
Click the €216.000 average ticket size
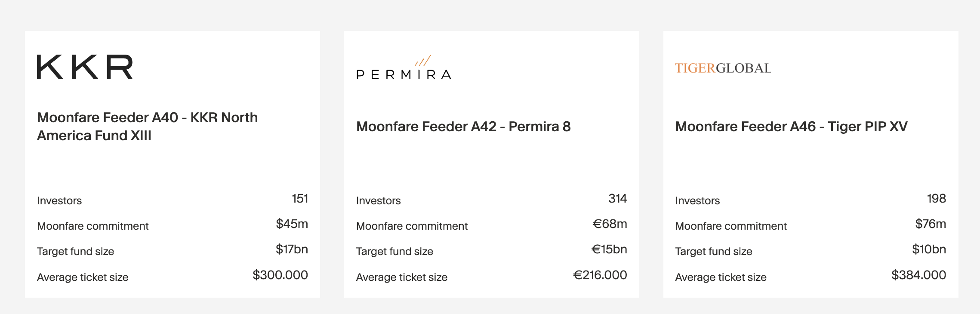pos(600,275)
